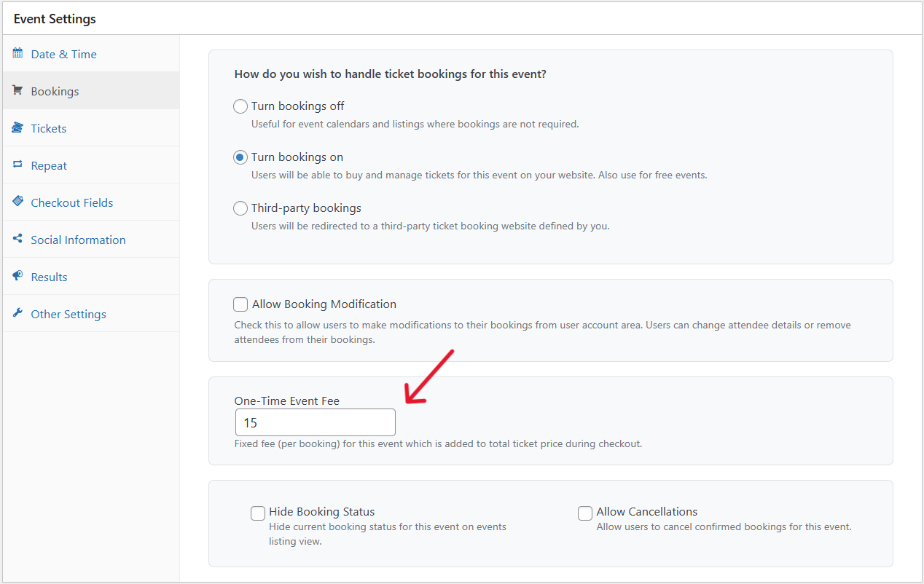Open the Social Information tab

click(x=78, y=240)
